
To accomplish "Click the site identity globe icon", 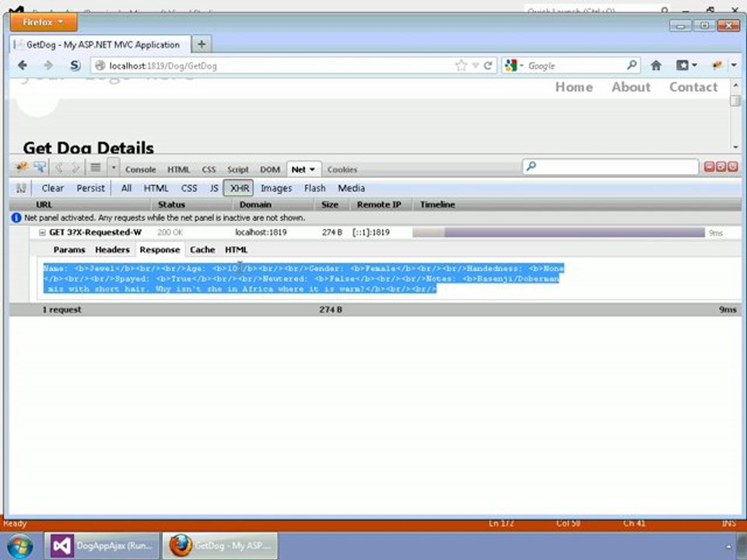I will 100,65.
